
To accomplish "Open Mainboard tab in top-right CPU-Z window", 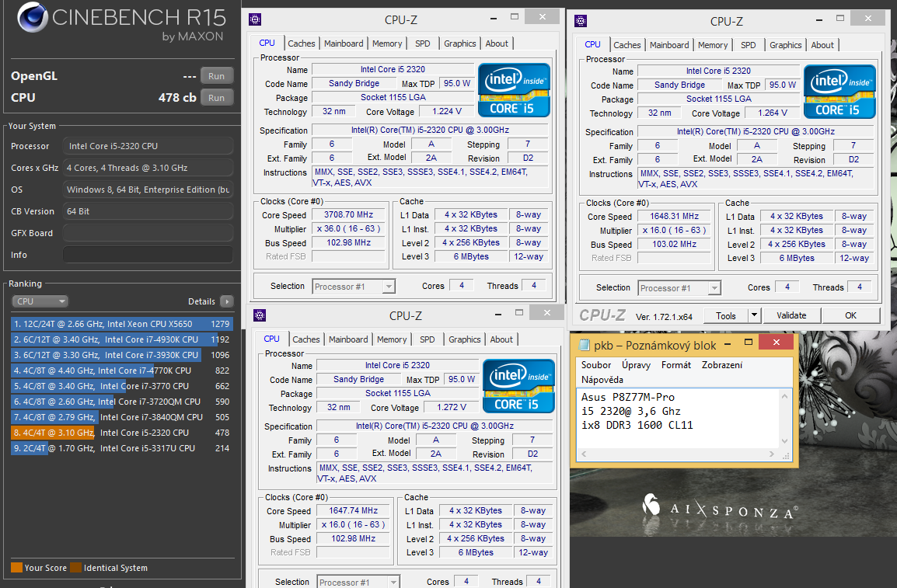I will pyautogui.click(x=669, y=45).
